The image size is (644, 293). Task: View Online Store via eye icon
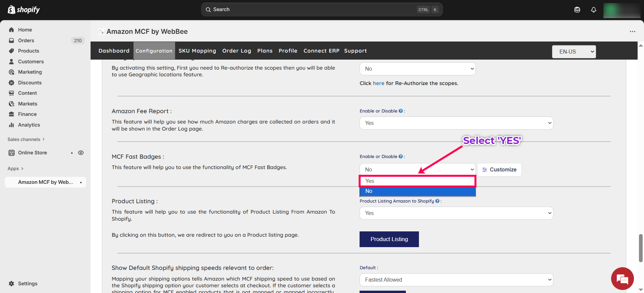81,153
